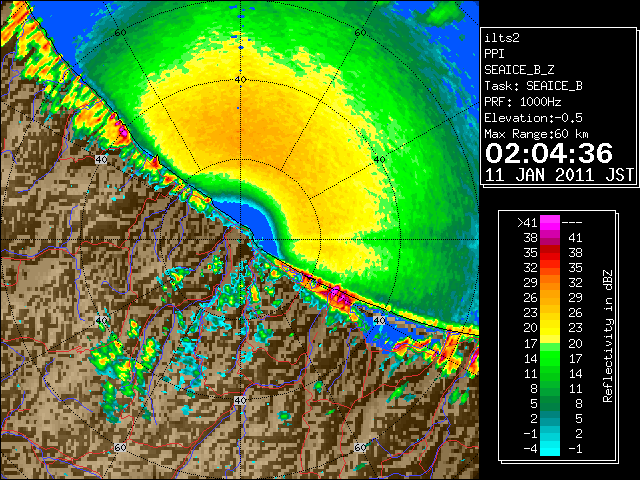Viewport: 640px width, 480px height.
Task: Click the 60 km label in the lower-left corner of the map
Action: (x=120, y=447)
